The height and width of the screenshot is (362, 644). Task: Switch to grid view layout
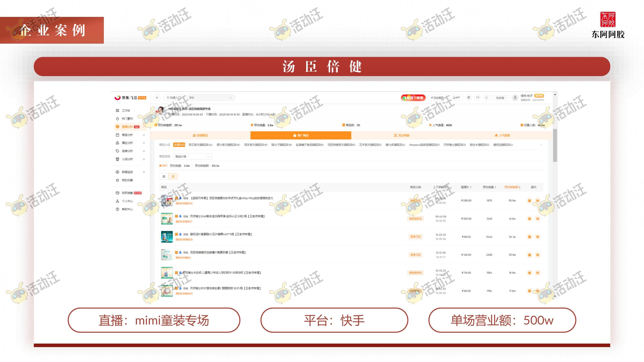tap(164, 176)
